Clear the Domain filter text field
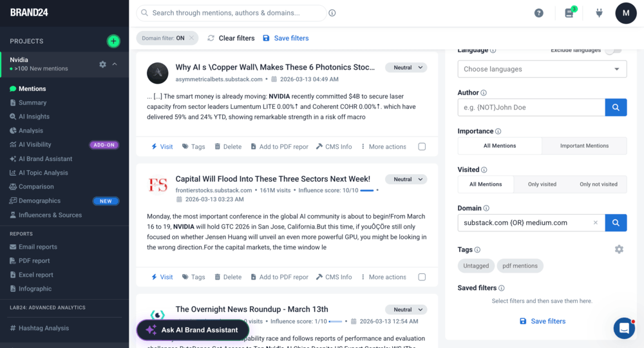 tap(595, 223)
